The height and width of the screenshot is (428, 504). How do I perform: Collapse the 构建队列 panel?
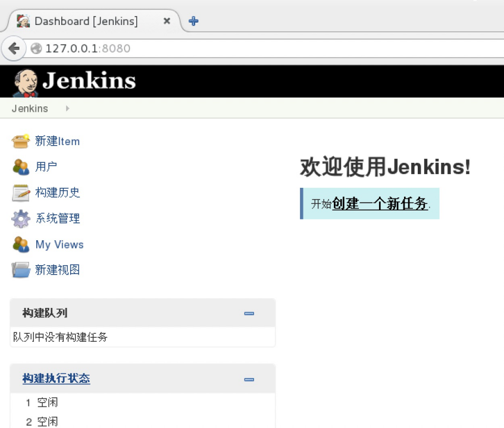249,313
